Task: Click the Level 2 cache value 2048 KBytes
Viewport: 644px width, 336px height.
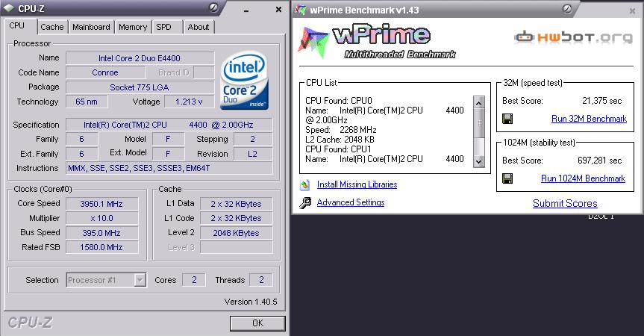Action: click(x=236, y=233)
